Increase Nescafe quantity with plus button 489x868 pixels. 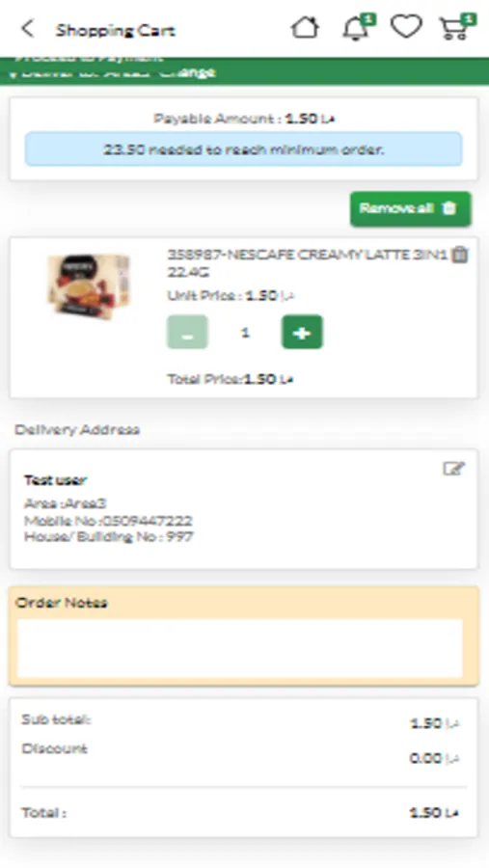click(302, 332)
